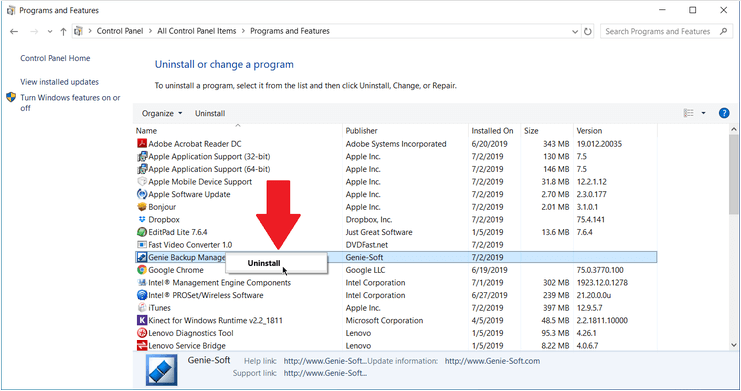The image size is (741, 391).
Task: Expand the All Control Panel Items chevron
Action: tap(243, 31)
